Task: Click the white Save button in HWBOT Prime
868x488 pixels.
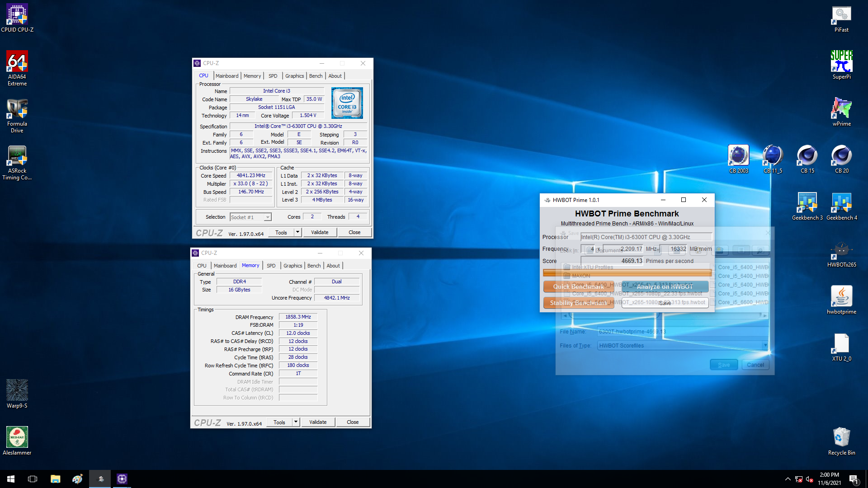Action: click(665, 303)
